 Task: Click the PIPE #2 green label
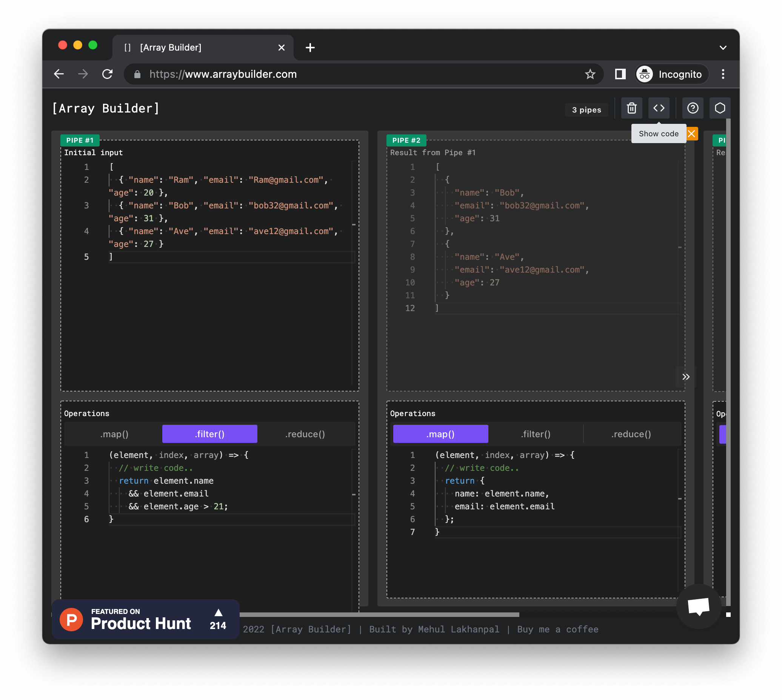[x=406, y=140]
